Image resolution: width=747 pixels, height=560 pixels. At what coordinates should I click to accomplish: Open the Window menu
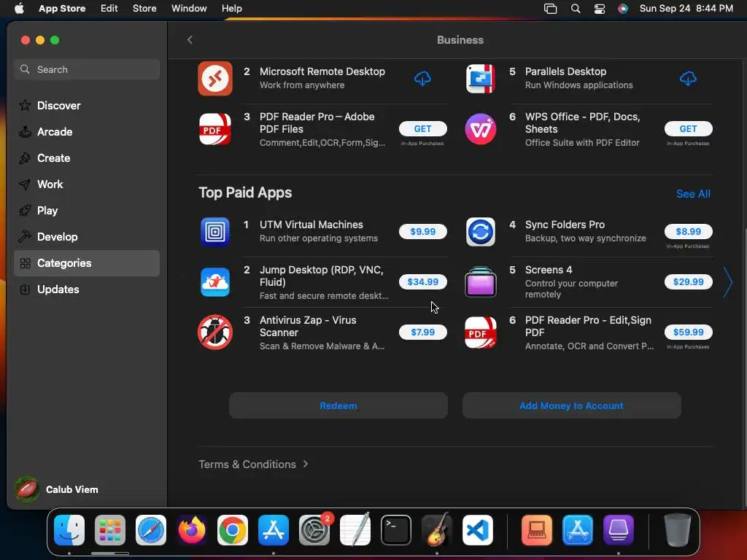(x=189, y=9)
